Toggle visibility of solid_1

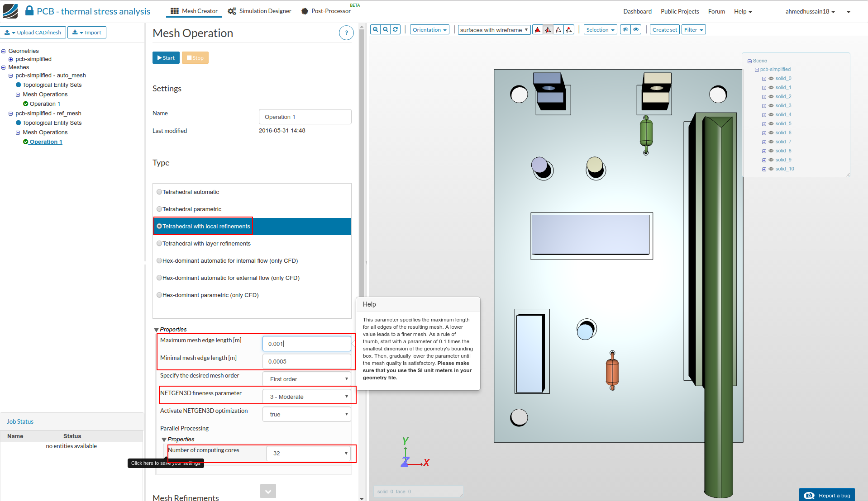(x=771, y=88)
